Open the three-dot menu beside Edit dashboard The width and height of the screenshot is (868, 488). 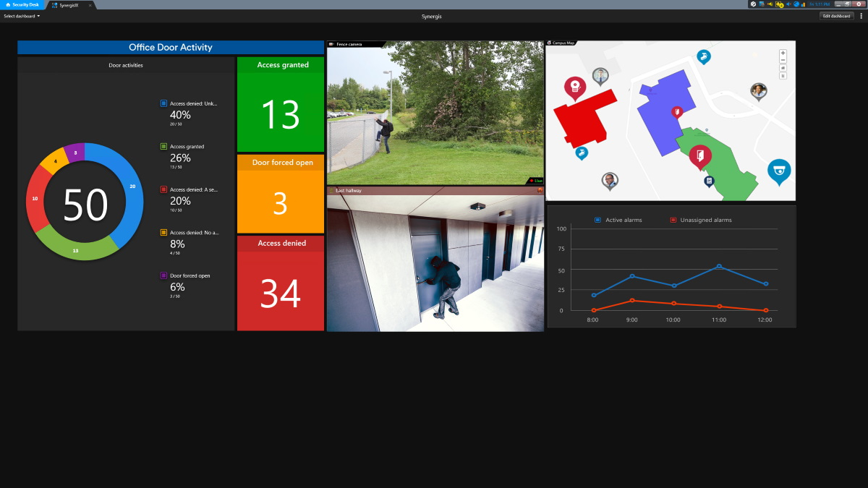[862, 15]
